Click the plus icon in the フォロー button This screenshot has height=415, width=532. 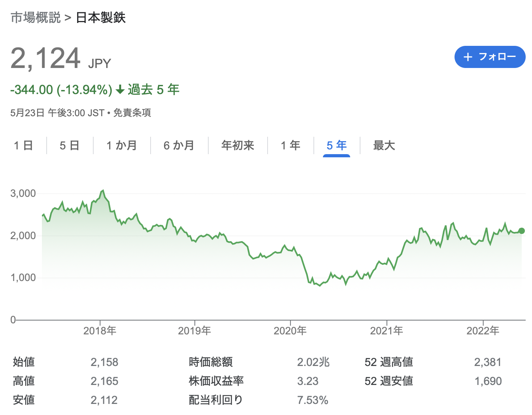(468, 57)
